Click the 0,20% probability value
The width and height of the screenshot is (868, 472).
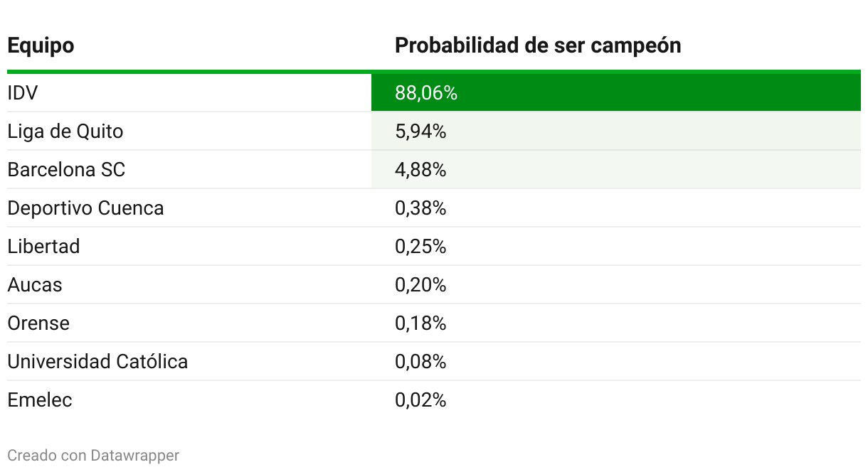pos(420,285)
